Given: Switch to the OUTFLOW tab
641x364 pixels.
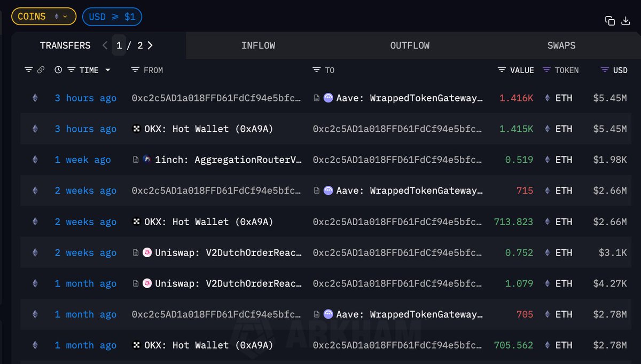Looking at the screenshot, I should (410, 45).
